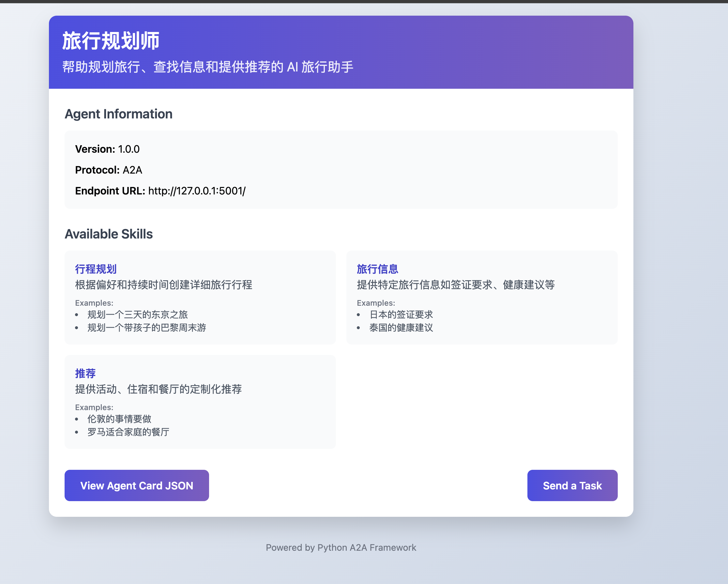Select the 推荐 skill title
The image size is (728, 584).
pos(85,373)
